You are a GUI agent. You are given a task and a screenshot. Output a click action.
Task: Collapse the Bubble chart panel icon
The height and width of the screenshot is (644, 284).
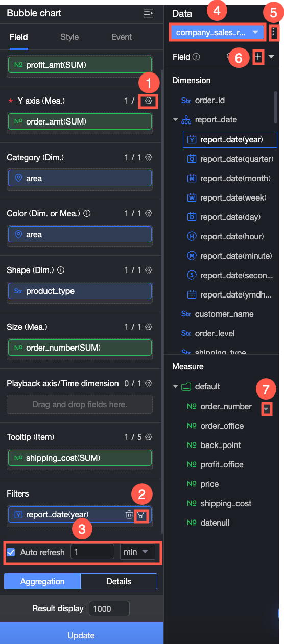149,13
